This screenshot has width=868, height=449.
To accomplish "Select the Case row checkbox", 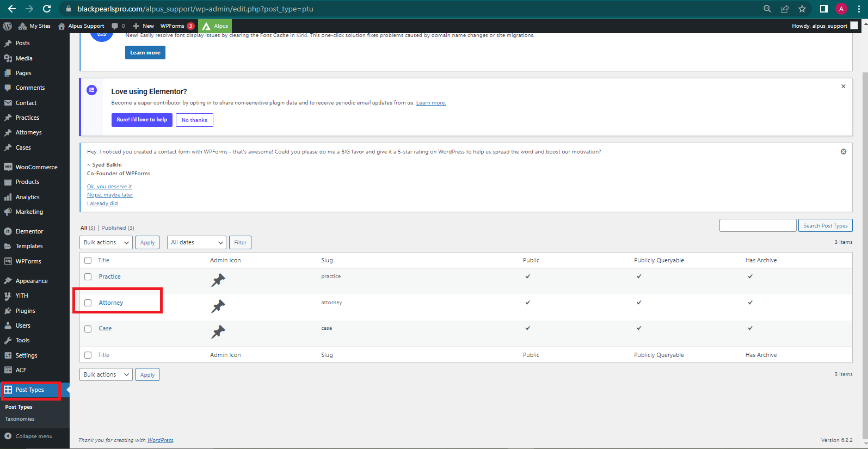I will click(x=88, y=329).
